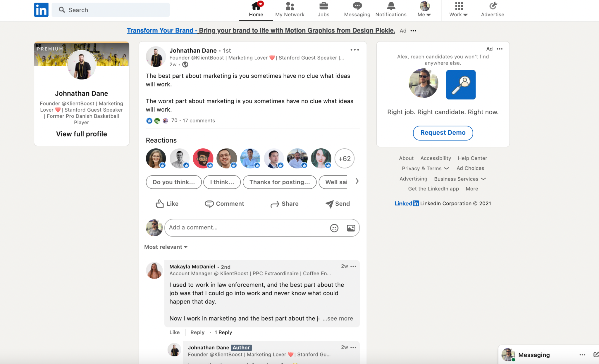Screen dimensions: 599x364
Task: Click the Messaging nav icon
Action: coord(357,6)
